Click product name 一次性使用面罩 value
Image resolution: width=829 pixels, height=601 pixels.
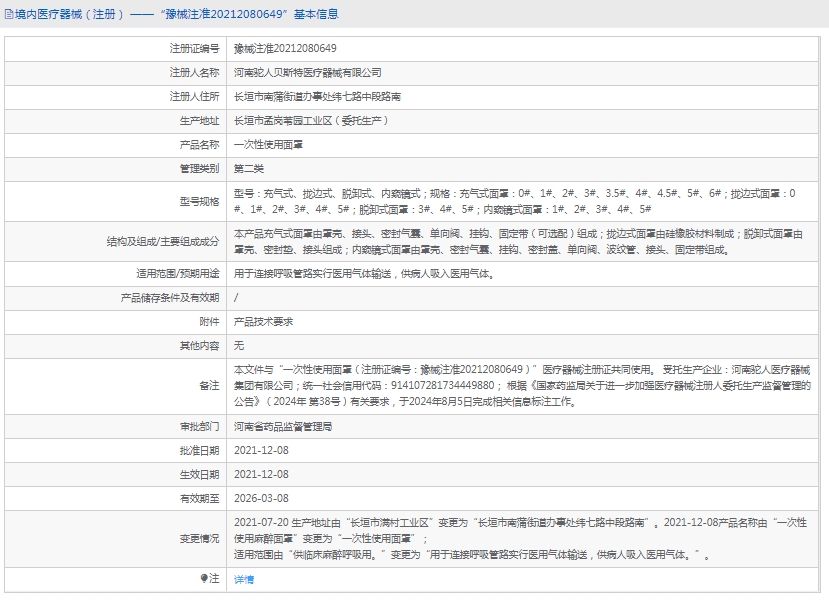click(268, 144)
